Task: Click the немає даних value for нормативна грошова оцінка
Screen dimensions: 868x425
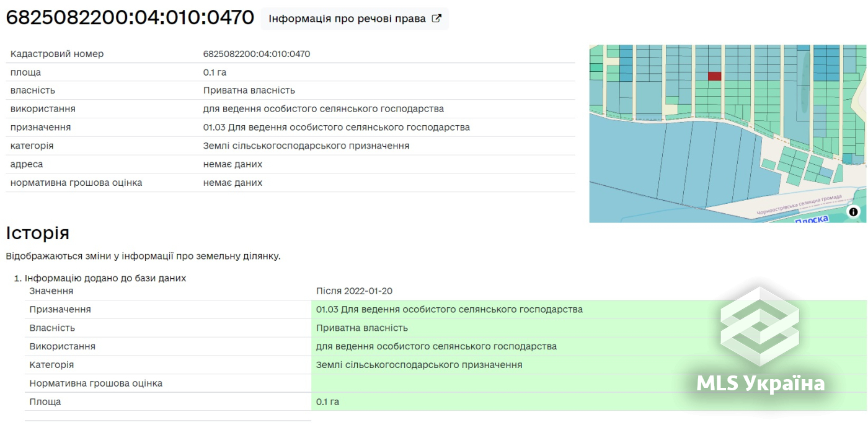Action: pyautogui.click(x=232, y=183)
